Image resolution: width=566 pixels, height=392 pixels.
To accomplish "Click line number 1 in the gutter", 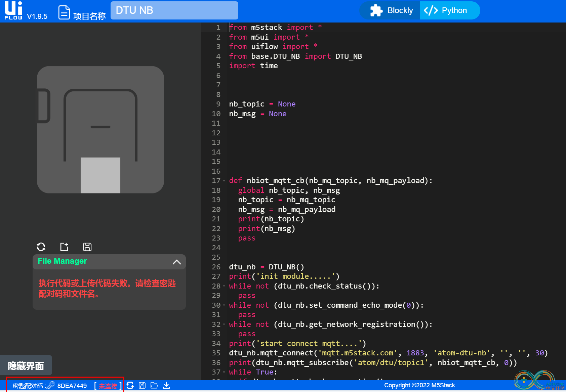I will pos(218,28).
